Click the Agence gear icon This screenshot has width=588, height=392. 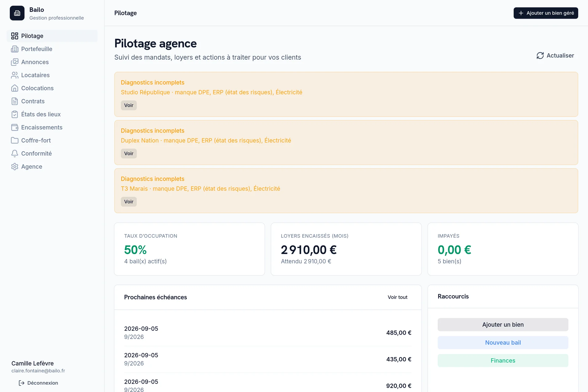tap(15, 167)
